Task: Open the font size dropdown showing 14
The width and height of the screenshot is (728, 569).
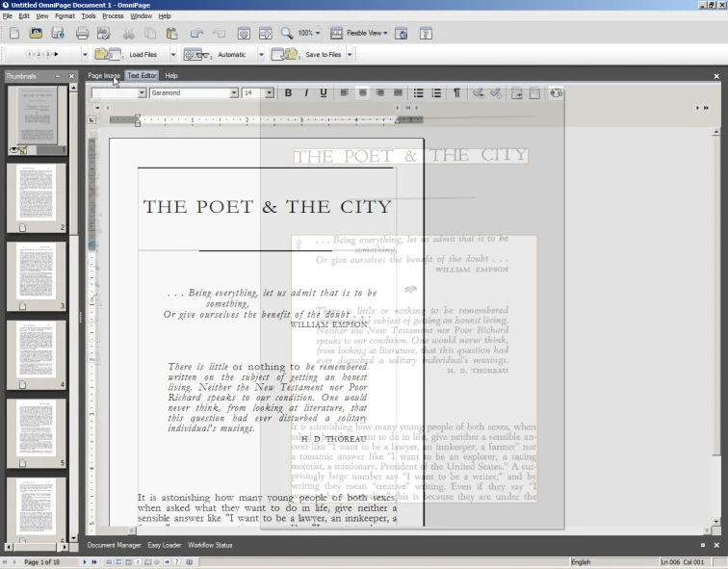Action: coord(269,93)
